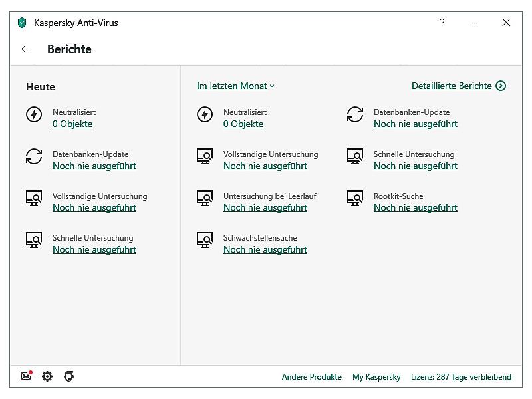Image resolution: width=532 pixels, height=399 pixels.
Task: Open the Detaillierte Berichte link
Action: point(452,86)
